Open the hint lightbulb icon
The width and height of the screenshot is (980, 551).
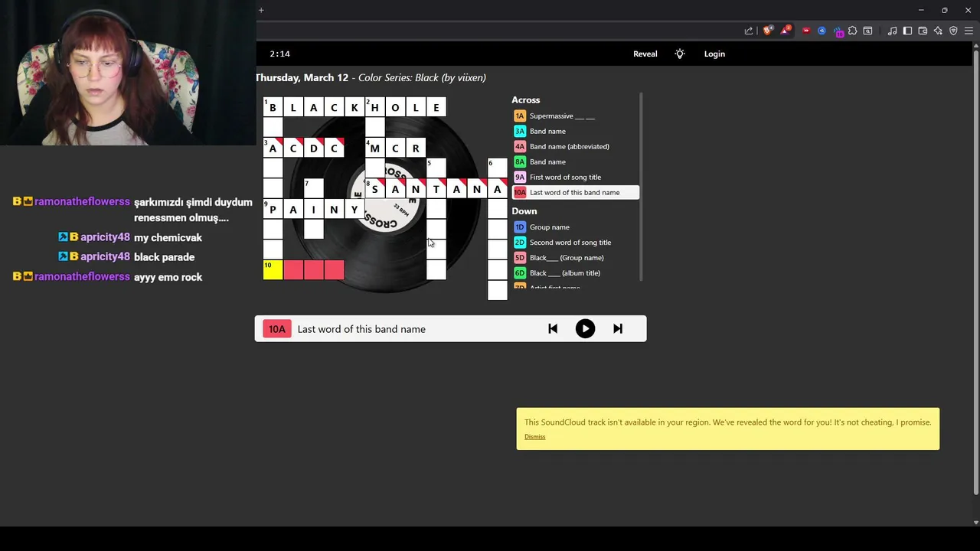click(680, 54)
